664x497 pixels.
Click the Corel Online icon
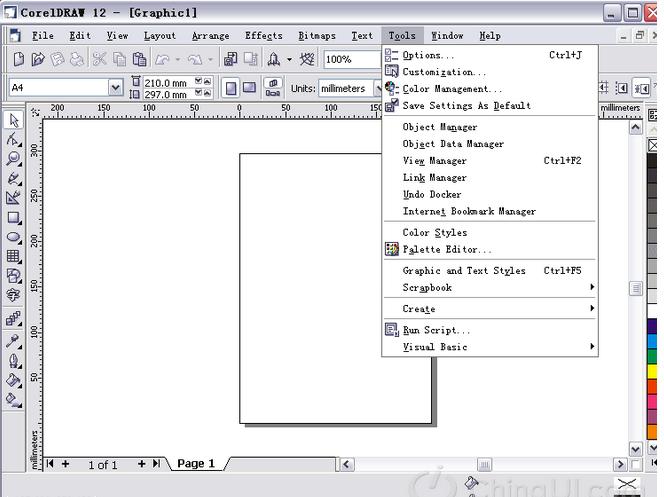[x=307, y=59]
